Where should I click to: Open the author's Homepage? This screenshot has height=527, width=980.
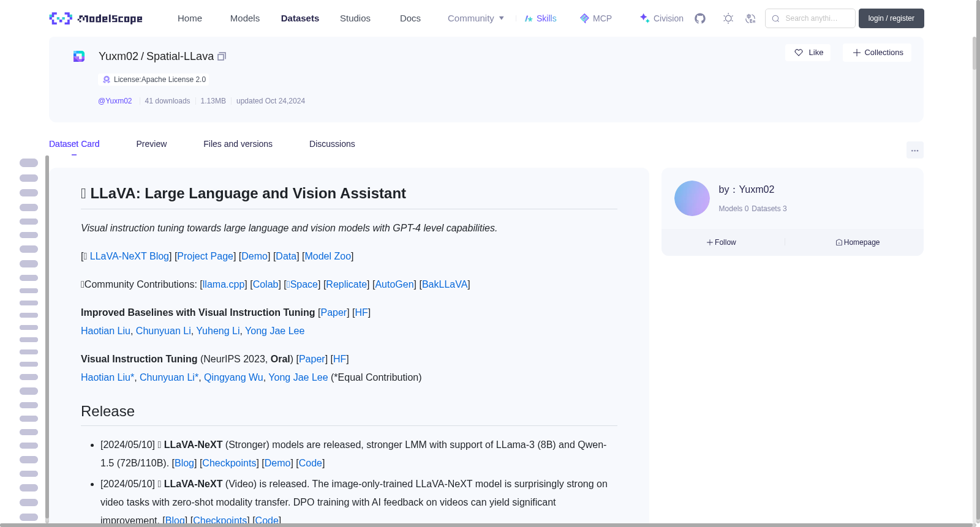(858, 242)
